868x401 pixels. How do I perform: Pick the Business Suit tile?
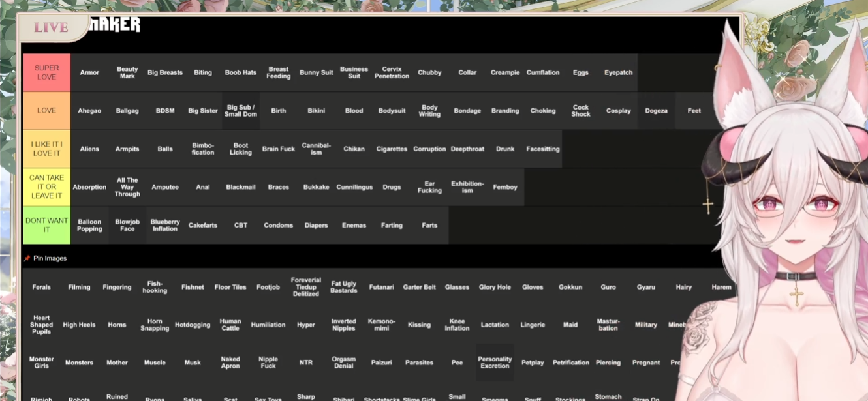click(x=354, y=72)
